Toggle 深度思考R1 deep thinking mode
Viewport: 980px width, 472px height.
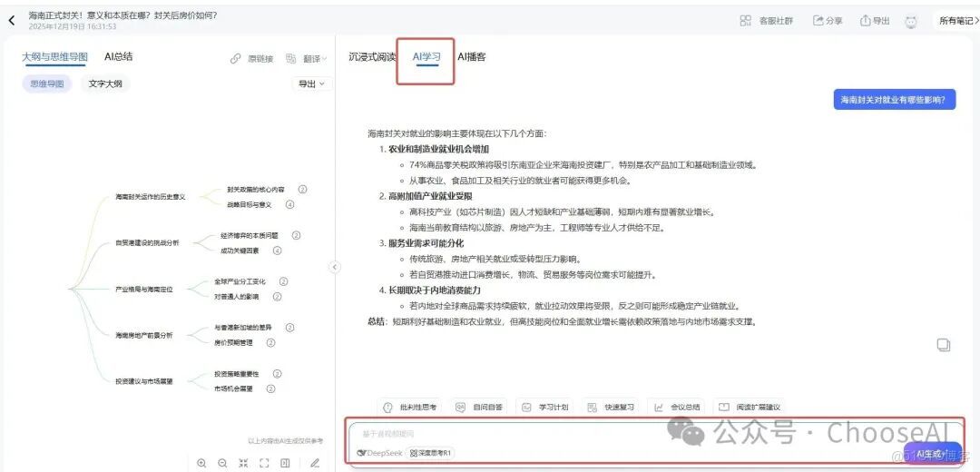[x=431, y=453]
